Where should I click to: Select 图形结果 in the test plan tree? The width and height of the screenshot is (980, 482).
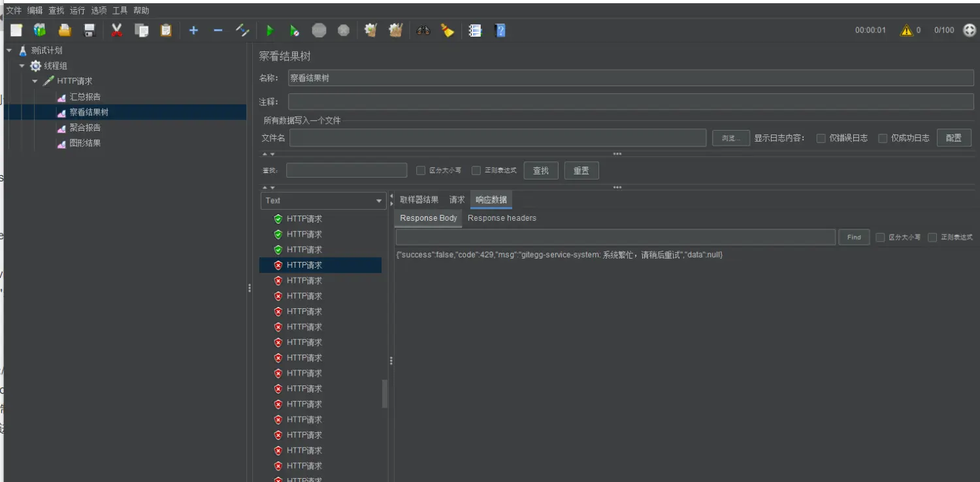pos(85,144)
